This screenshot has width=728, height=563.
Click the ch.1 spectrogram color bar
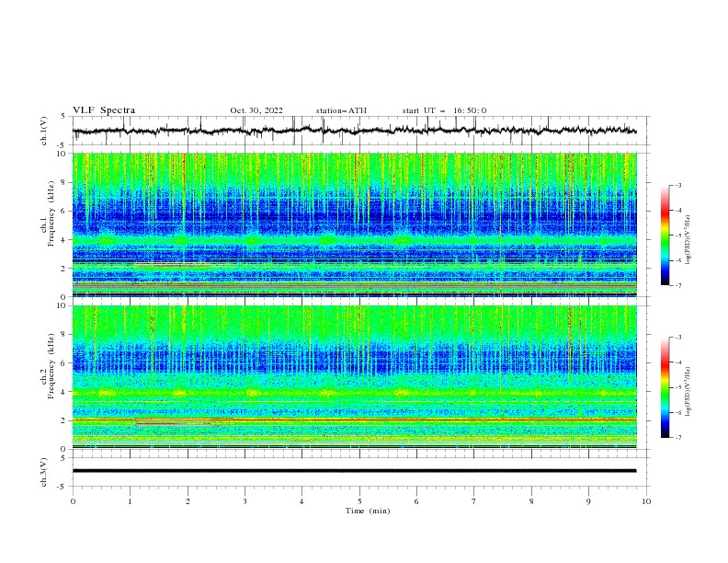(665, 236)
